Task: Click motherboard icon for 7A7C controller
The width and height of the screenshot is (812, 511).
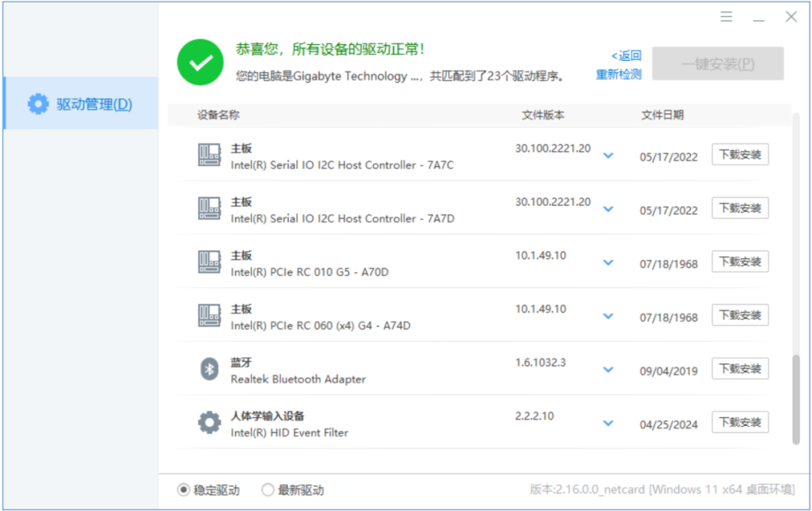Action: pos(209,155)
